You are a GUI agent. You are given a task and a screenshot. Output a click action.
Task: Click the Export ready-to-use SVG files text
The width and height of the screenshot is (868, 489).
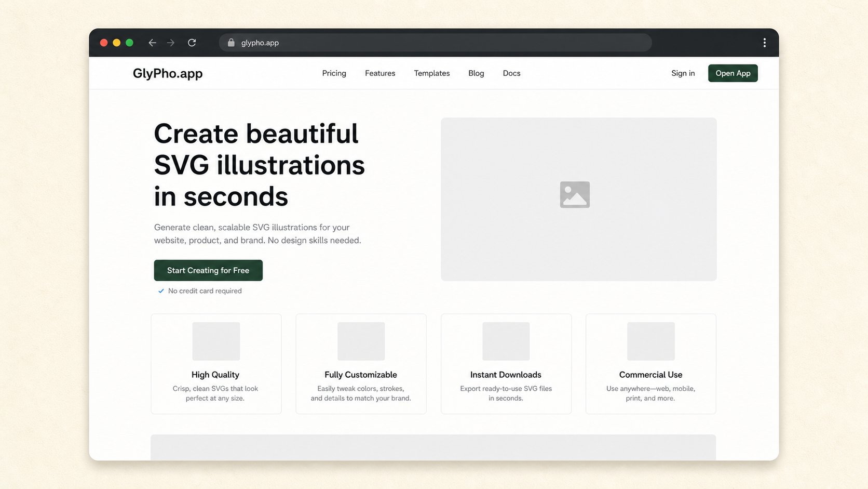[506, 393]
